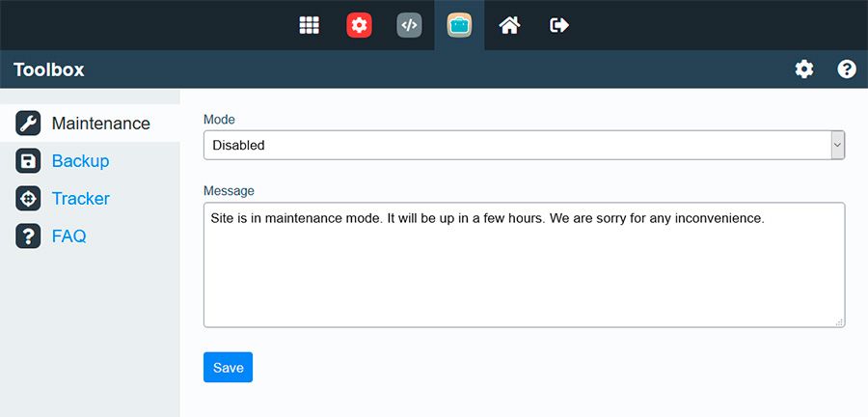Open the apps grid icon
The height and width of the screenshot is (417, 868).
[309, 25]
